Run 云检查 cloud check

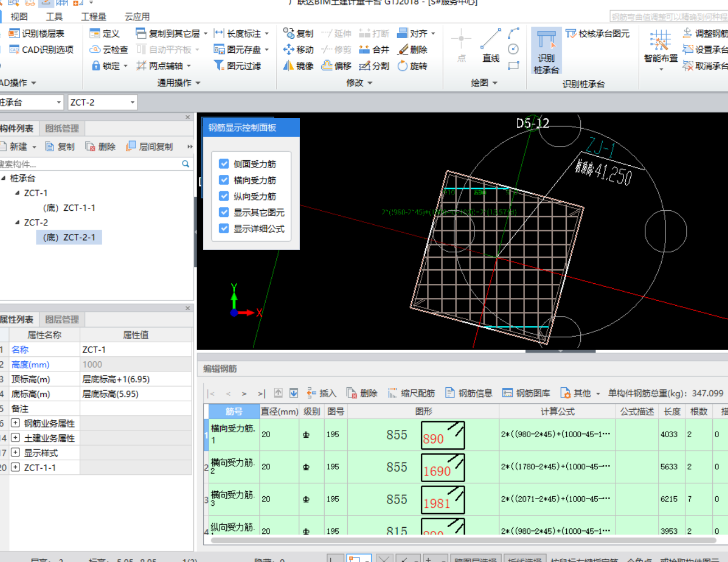click(x=109, y=49)
